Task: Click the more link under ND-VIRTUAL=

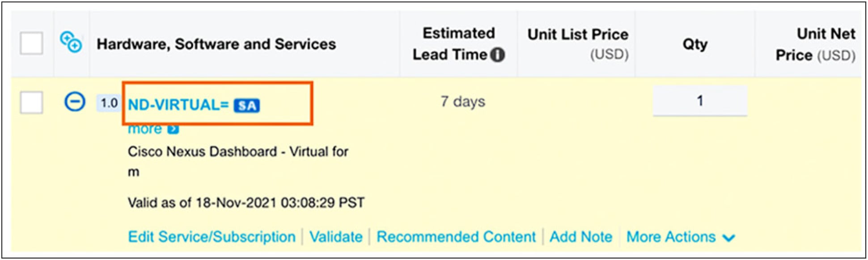Action: coord(144,129)
